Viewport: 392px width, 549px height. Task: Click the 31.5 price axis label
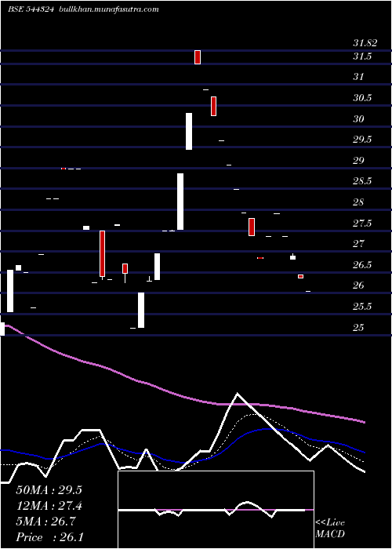coord(362,56)
